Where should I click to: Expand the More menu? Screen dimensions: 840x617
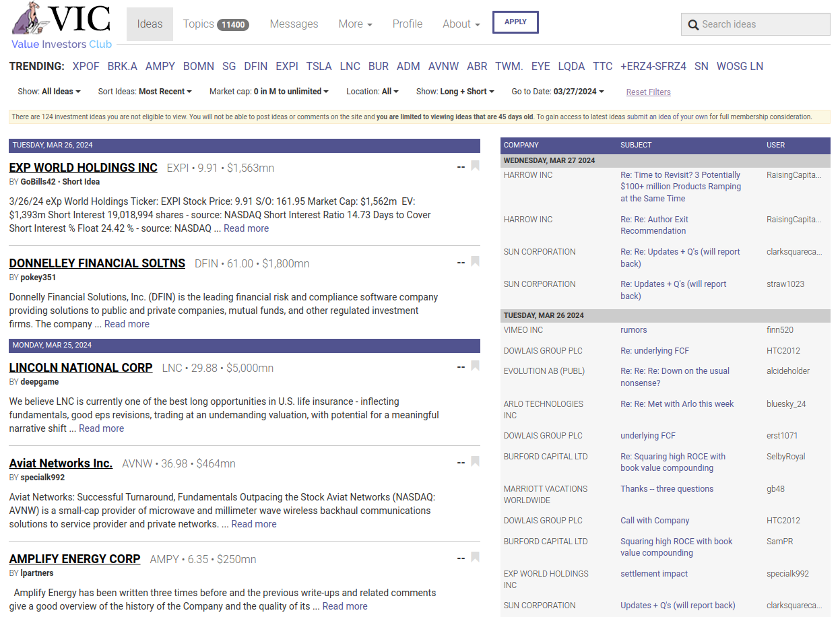[x=355, y=24]
